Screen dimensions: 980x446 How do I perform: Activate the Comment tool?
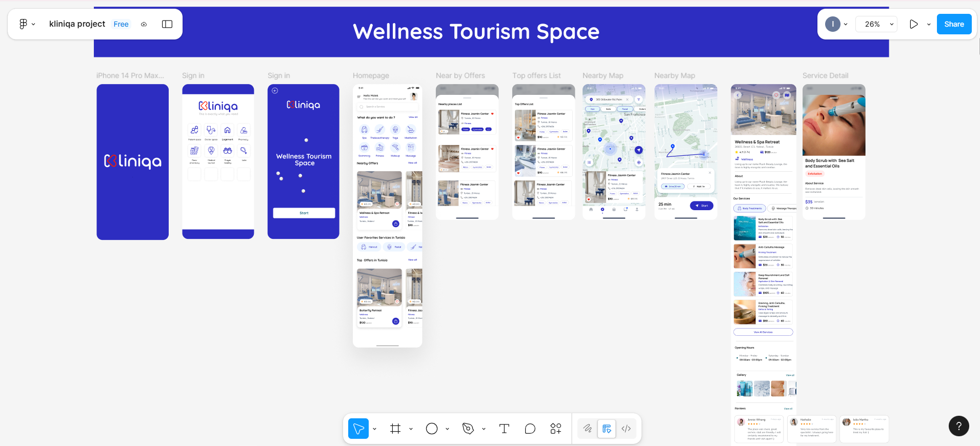coord(530,429)
